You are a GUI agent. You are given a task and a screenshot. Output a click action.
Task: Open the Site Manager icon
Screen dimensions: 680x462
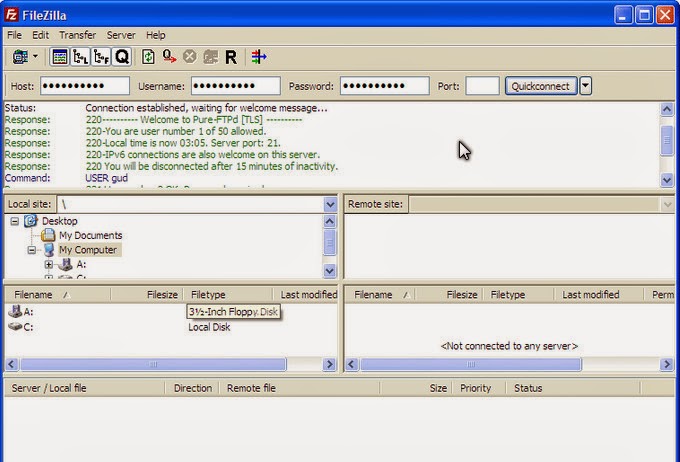(20, 57)
